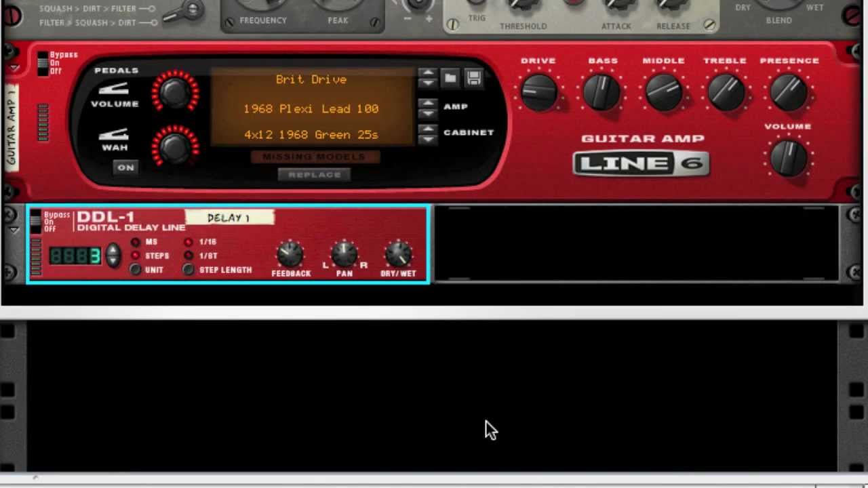Step to previous Cabinet model
Image resolution: width=868 pixels, height=488 pixels.
pos(427,128)
